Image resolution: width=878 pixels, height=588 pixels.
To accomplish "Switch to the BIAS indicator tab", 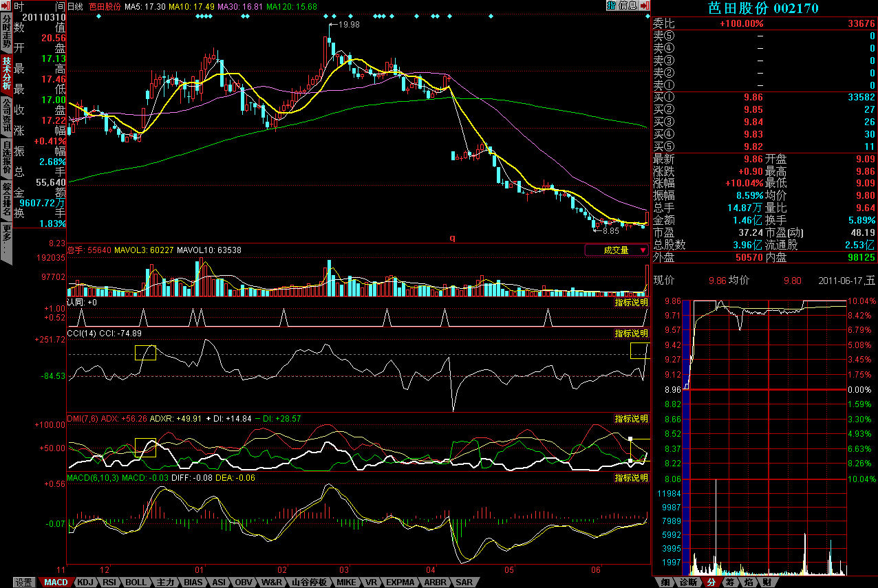I will (x=193, y=582).
